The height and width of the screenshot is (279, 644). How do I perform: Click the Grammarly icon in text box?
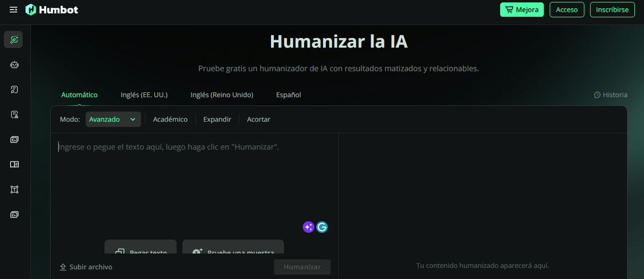pyautogui.click(x=322, y=227)
